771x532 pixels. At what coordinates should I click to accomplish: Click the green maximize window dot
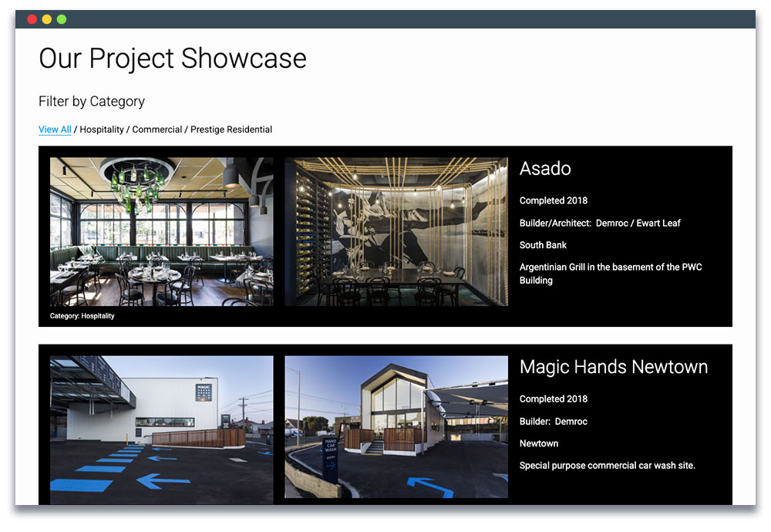pyautogui.click(x=62, y=19)
